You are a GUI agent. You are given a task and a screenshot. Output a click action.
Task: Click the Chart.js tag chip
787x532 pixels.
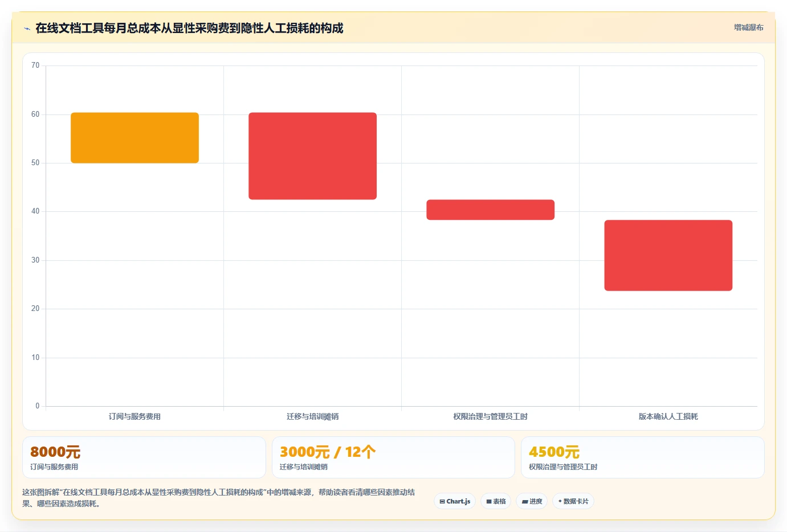click(455, 501)
